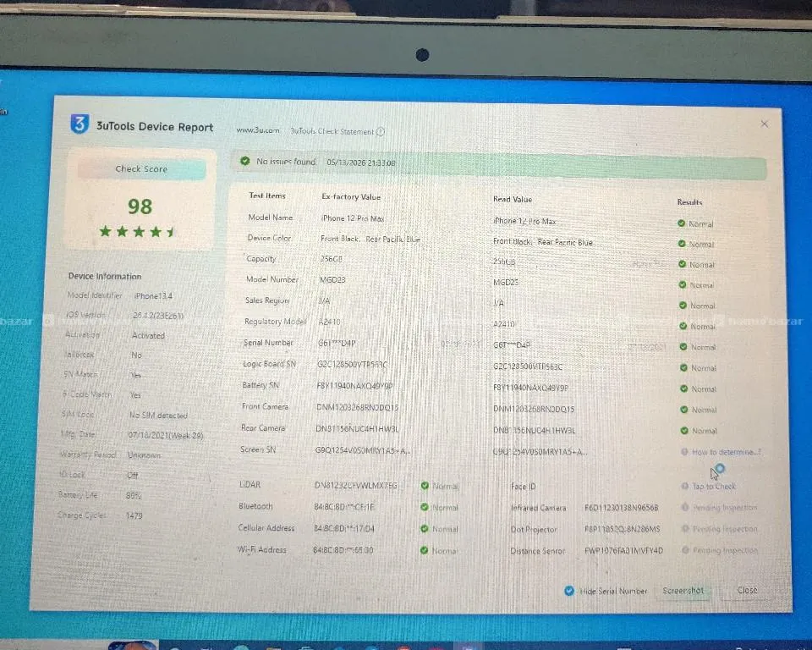
Task: Click Infrared Camera Pending Inspection icon
Action: point(685,507)
